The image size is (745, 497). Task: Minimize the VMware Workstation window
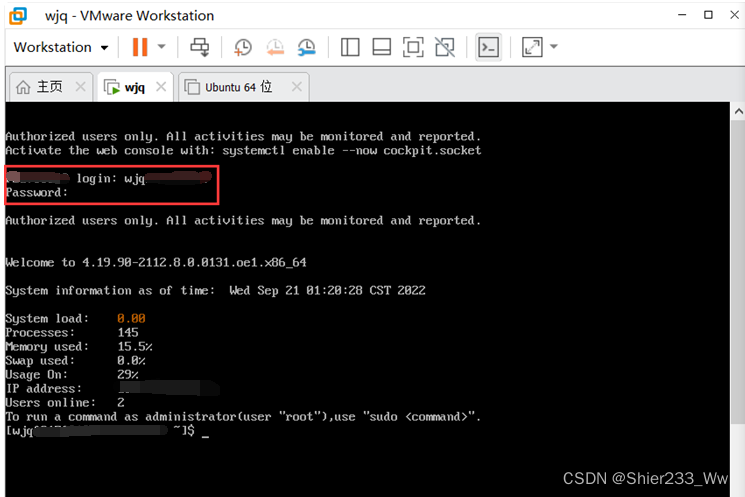pos(682,15)
